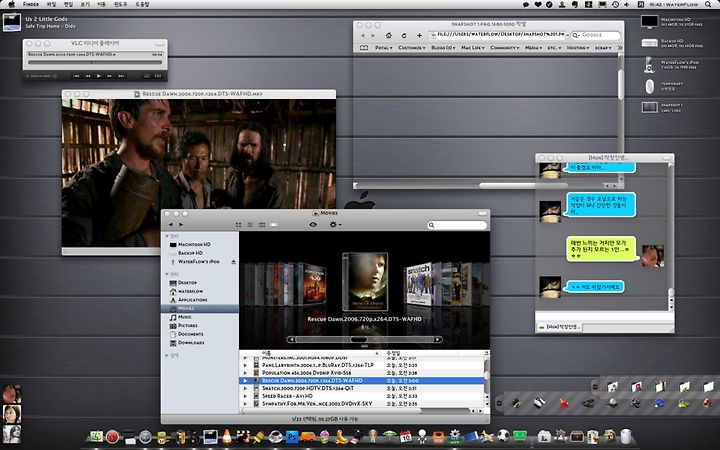This screenshot has width=720, height=450.
Task: Open Portal bookmarks dropdown in Safari
Action: [383, 48]
